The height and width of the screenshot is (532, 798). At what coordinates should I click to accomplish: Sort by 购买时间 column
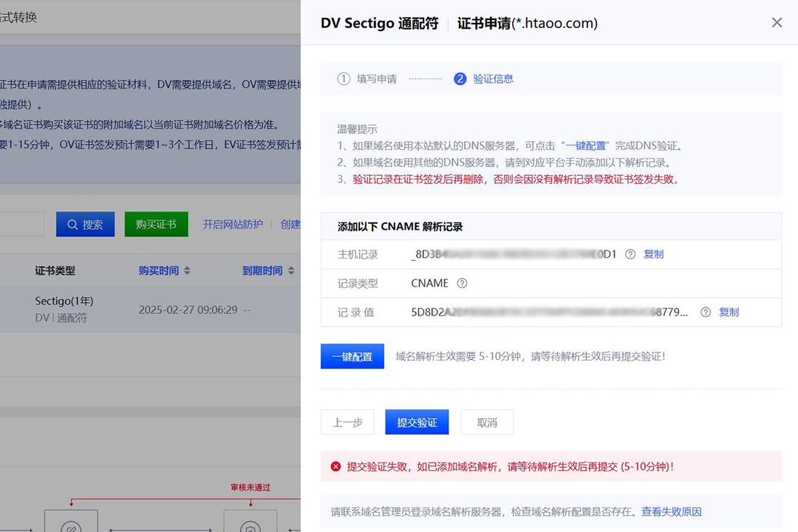click(164, 270)
